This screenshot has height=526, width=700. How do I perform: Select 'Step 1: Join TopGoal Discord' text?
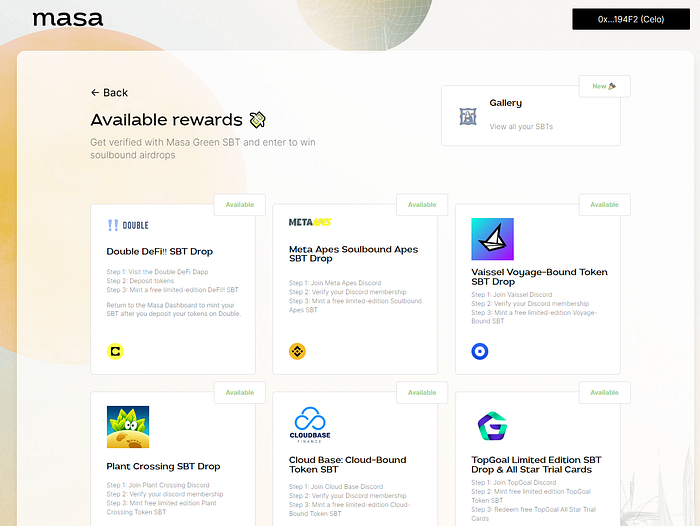(x=514, y=483)
